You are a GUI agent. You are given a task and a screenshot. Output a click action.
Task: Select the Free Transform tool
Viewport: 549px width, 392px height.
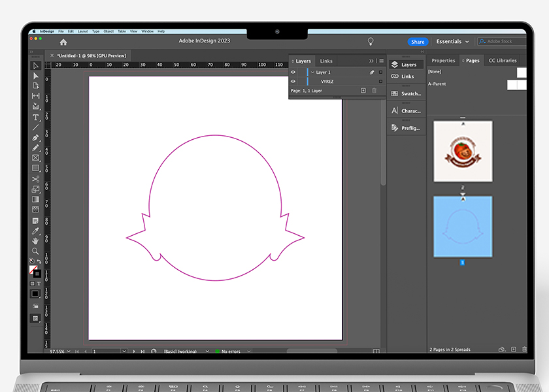35,189
